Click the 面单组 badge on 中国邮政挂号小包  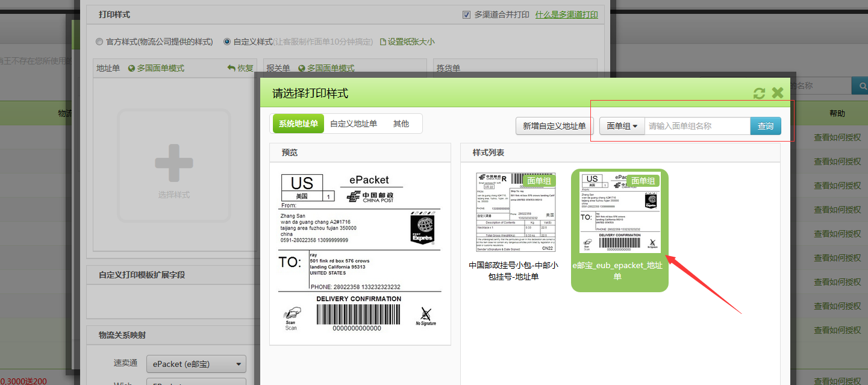pyautogui.click(x=539, y=181)
